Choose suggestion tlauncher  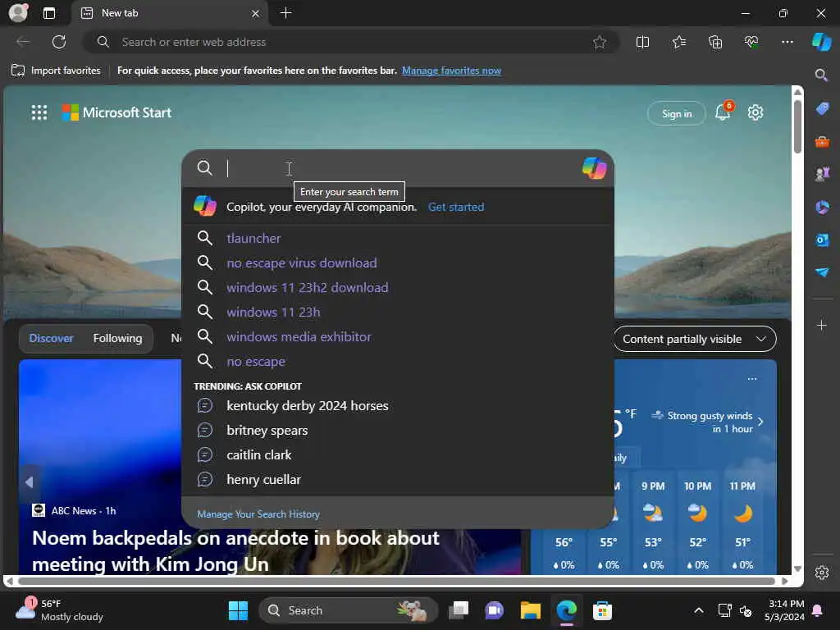[x=398, y=238]
